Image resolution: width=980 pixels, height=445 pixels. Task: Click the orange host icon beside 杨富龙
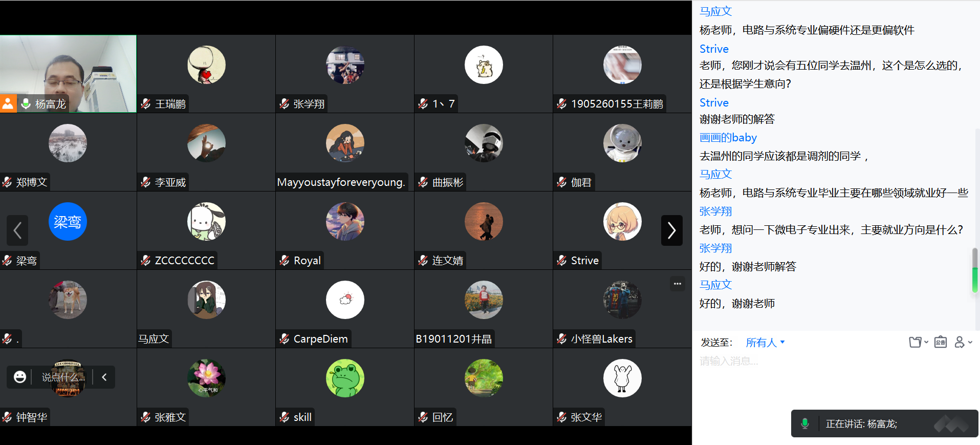pos(8,103)
